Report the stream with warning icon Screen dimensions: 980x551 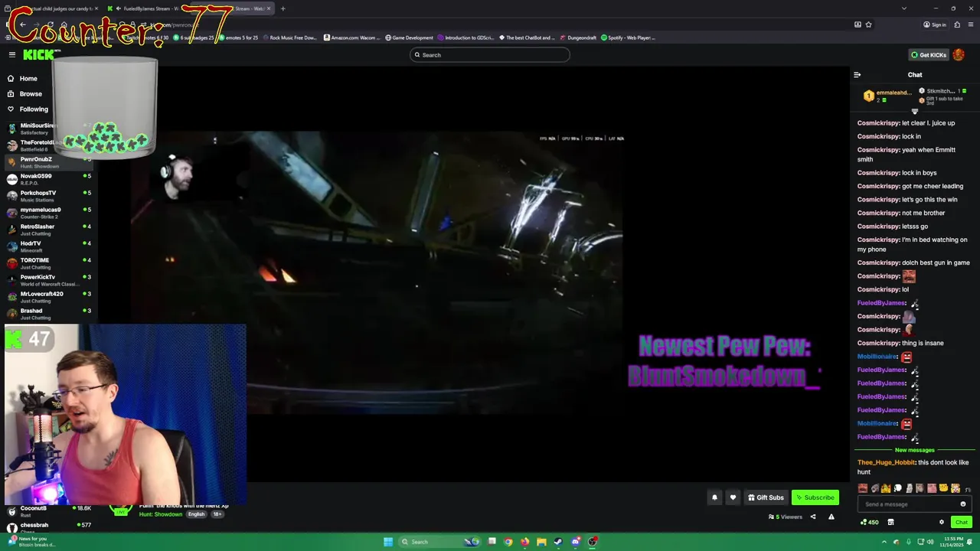click(831, 517)
